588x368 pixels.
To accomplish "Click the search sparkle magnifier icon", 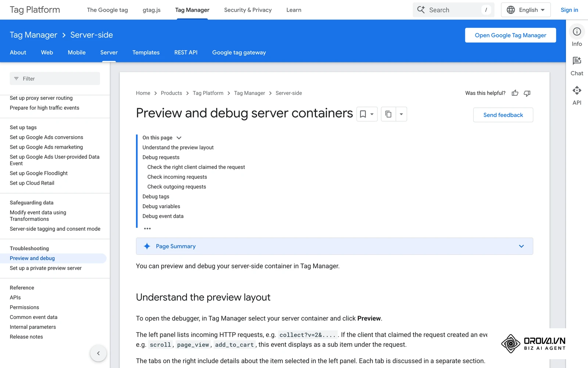I will (x=421, y=10).
